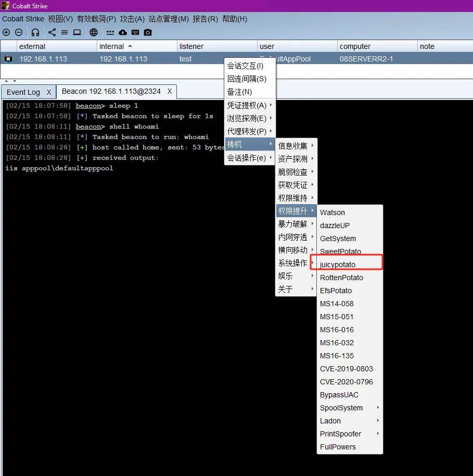Expand the 获取凭证 submenu

(x=296, y=185)
